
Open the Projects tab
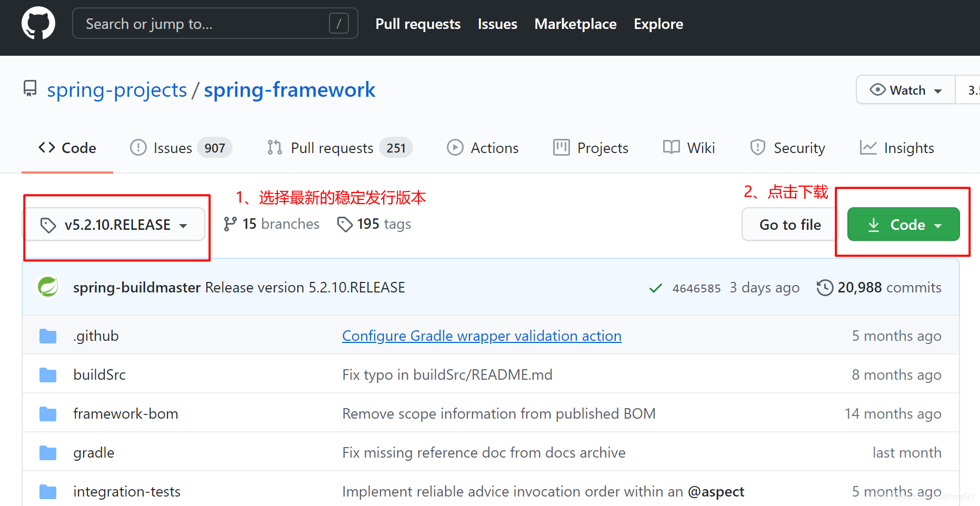pyautogui.click(x=591, y=148)
